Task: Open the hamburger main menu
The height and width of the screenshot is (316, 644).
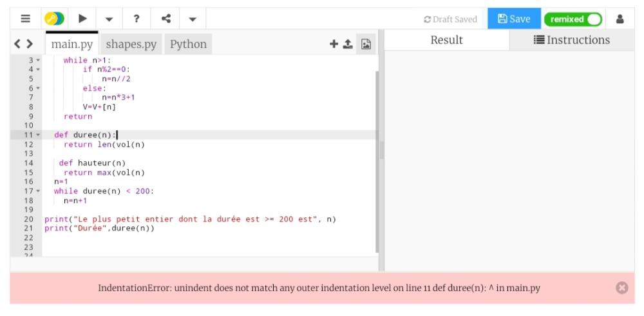Action: (25, 19)
